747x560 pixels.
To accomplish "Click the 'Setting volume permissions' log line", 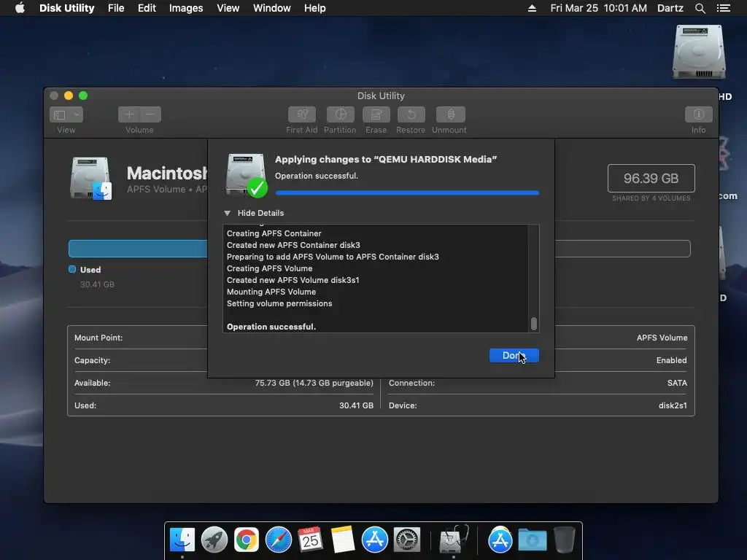I will click(279, 303).
